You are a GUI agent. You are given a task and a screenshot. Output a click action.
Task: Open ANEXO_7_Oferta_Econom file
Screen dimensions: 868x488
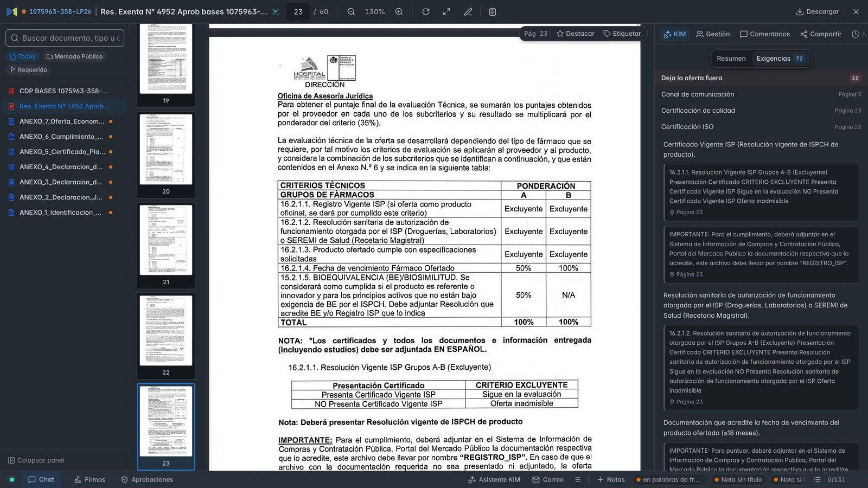pyautogui.click(x=63, y=121)
